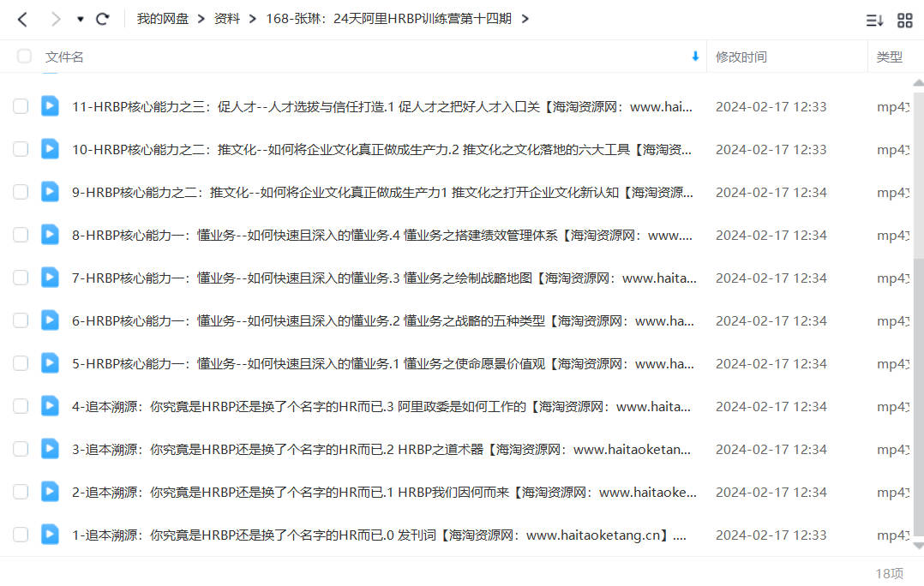Click the 18项 item count

[x=889, y=574]
